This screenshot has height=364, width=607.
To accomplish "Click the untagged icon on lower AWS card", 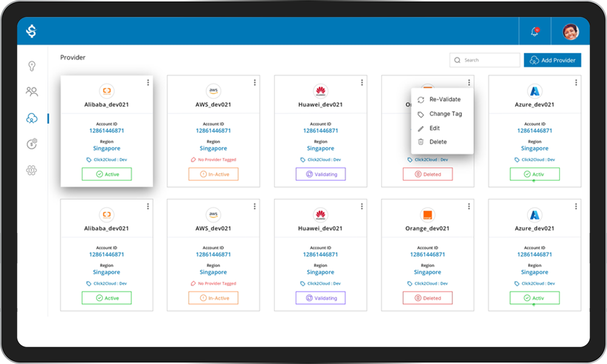I will (x=193, y=283).
